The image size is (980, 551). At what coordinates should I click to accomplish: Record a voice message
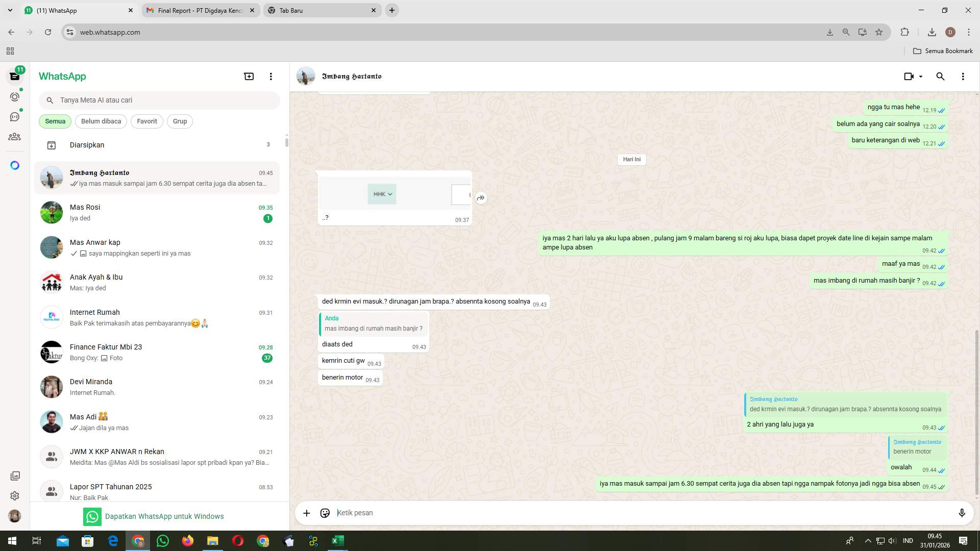(x=962, y=513)
